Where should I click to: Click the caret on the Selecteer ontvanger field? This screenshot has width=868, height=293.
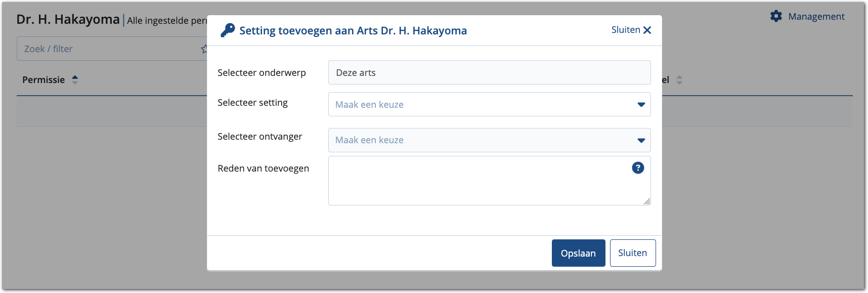tap(641, 141)
